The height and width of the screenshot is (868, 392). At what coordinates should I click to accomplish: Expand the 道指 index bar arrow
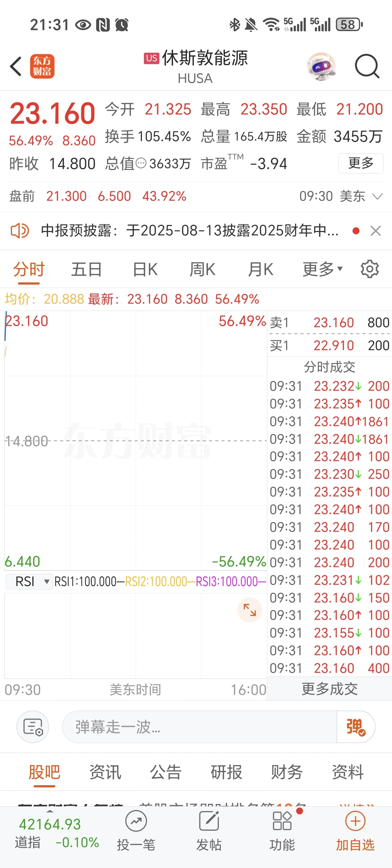pyautogui.click(x=50, y=811)
